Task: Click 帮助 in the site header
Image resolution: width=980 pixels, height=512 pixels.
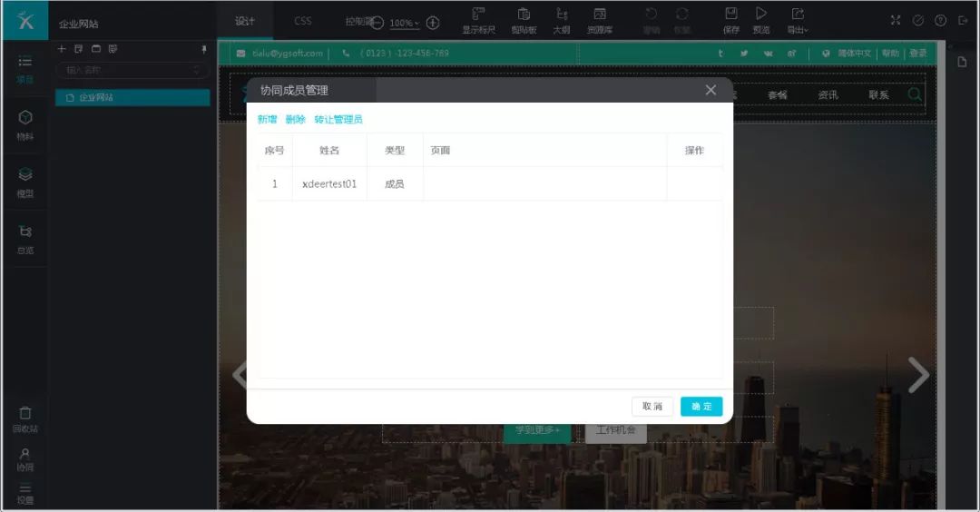Action: coord(890,54)
